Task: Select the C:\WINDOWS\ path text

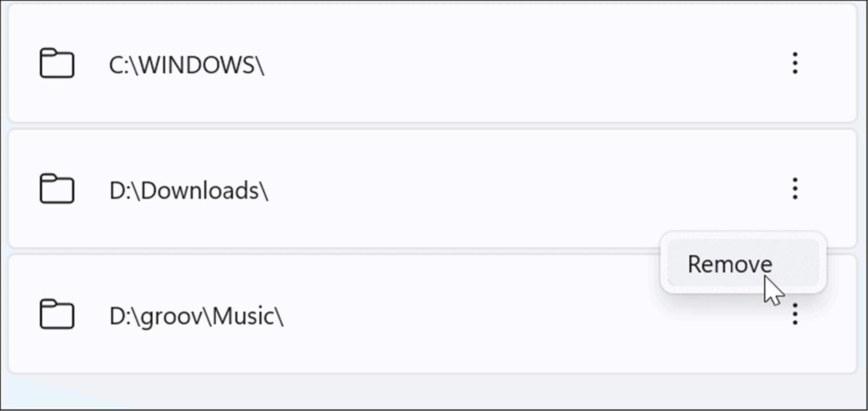Action: (x=186, y=64)
